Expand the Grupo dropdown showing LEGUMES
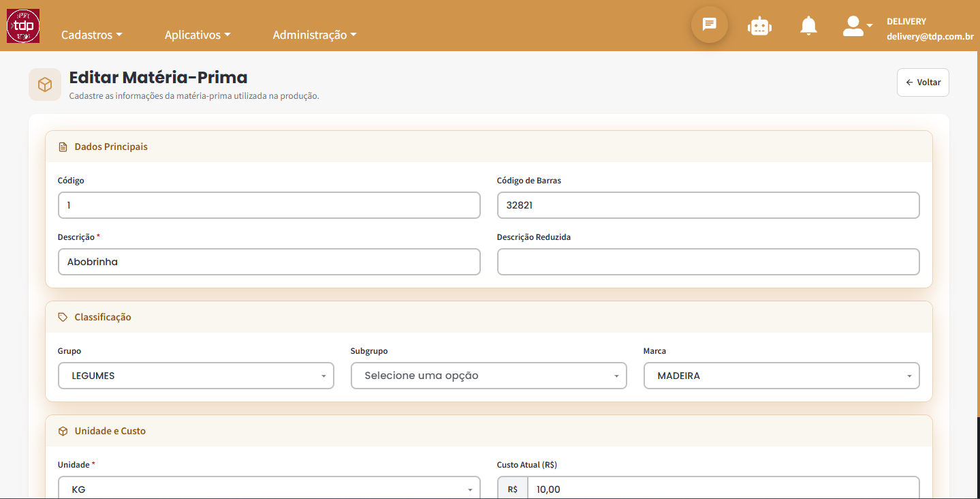The height and width of the screenshot is (499, 980). tap(196, 376)
